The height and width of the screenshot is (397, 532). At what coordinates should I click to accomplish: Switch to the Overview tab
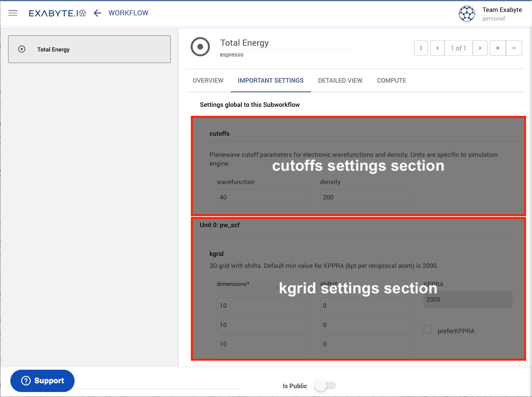pos(208,81)
